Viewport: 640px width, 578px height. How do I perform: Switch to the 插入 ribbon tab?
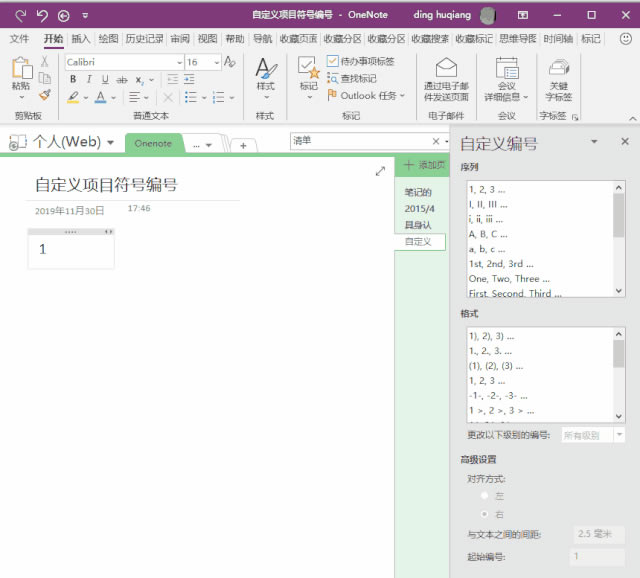pos(80,39)
